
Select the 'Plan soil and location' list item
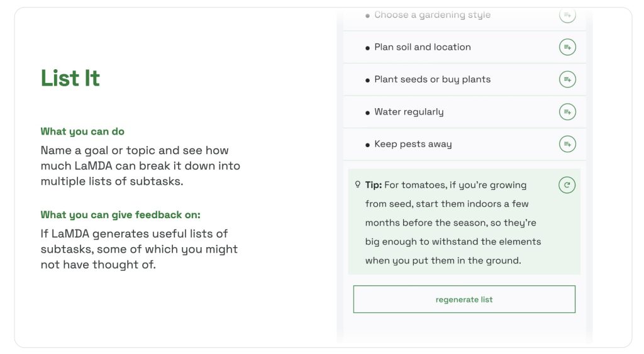422,47
